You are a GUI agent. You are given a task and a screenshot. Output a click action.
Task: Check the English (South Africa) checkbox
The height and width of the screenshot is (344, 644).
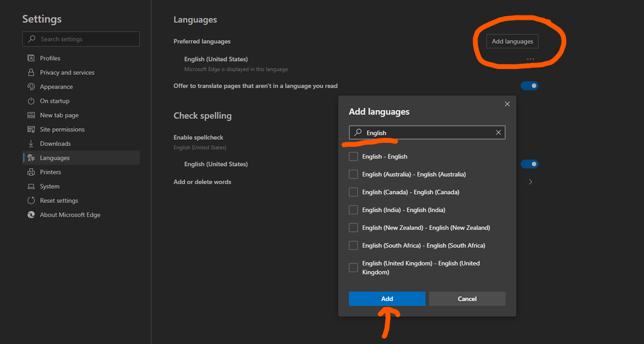pyautogui.click(x=353, y=245)
